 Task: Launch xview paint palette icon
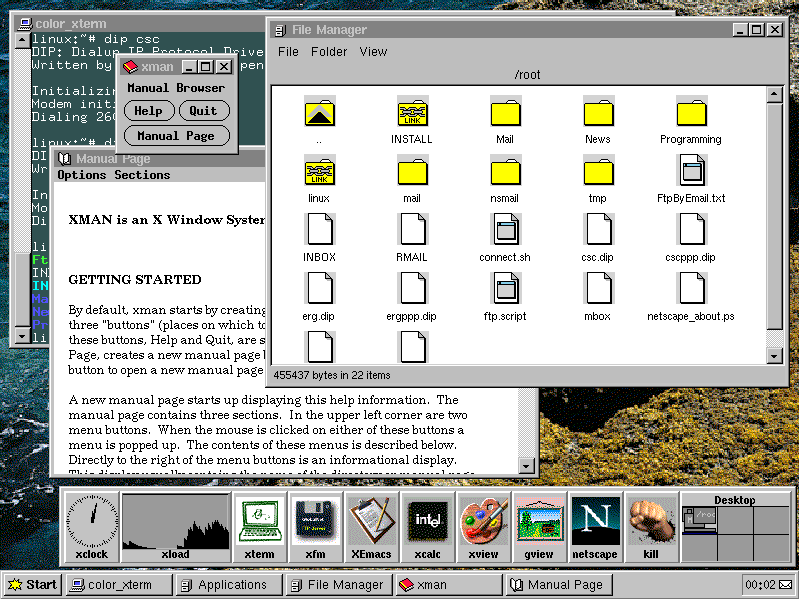[484, 525]
